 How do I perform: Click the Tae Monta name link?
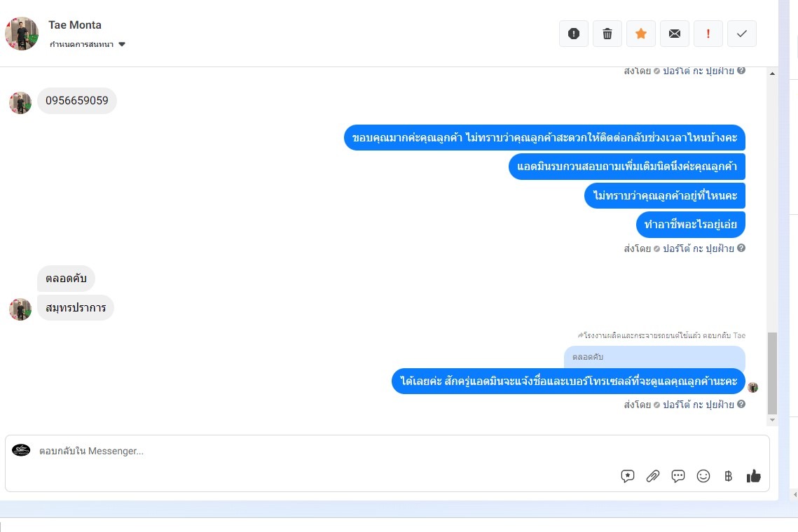[75, 25]
